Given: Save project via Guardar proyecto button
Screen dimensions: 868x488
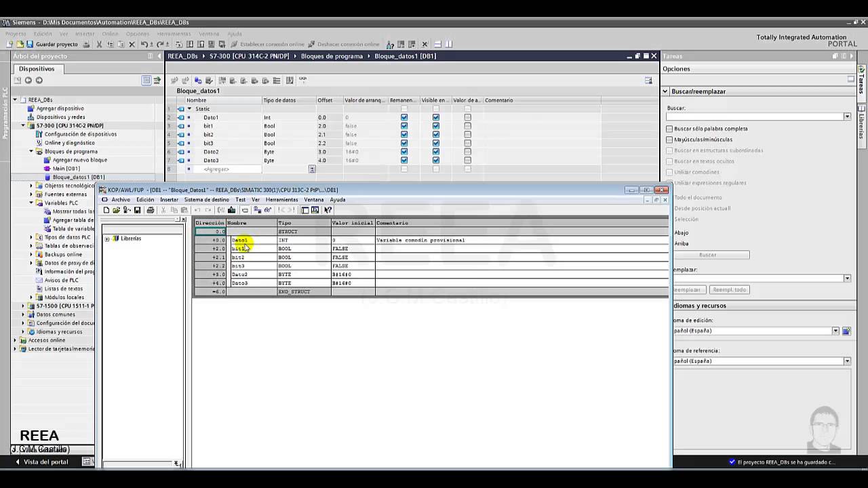Looking at the screenshot, I should [52, 44].
